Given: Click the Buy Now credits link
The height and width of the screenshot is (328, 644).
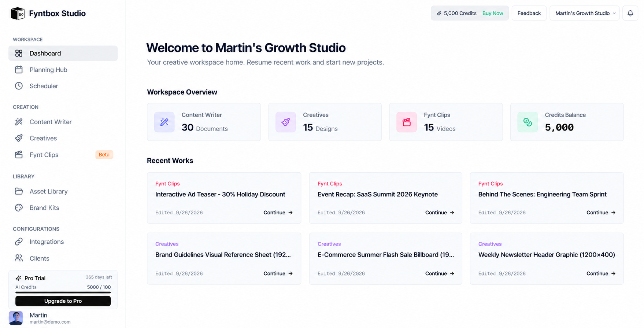Looking at the screenshot, I should (493, 13).
